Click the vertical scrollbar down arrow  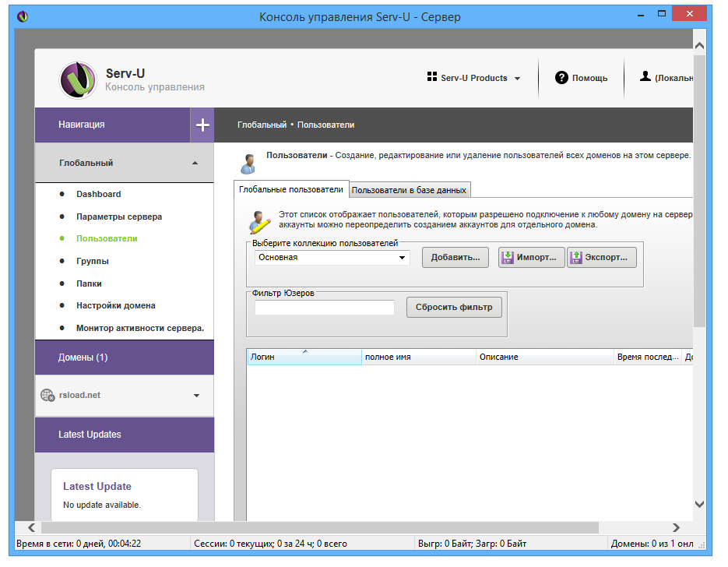(700, 504)
